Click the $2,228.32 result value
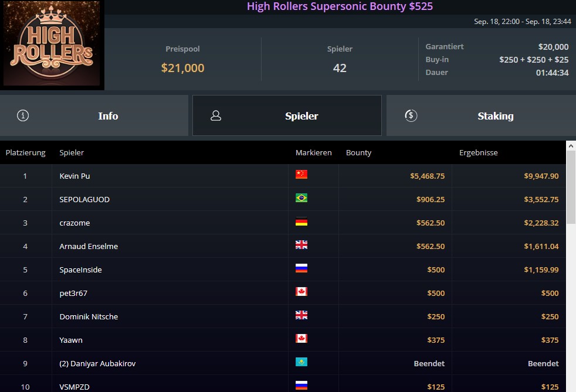The image size is (576, 392). pyautogui.click(x=541, y=223)
